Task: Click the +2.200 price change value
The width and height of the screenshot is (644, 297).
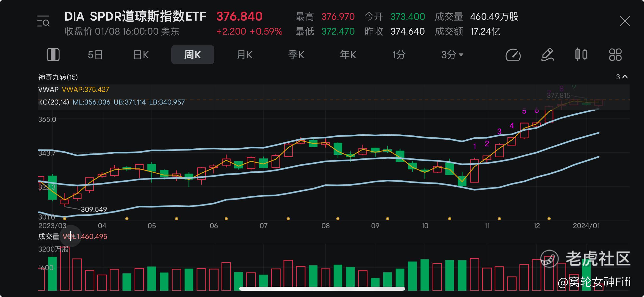Action: point(231,31)
